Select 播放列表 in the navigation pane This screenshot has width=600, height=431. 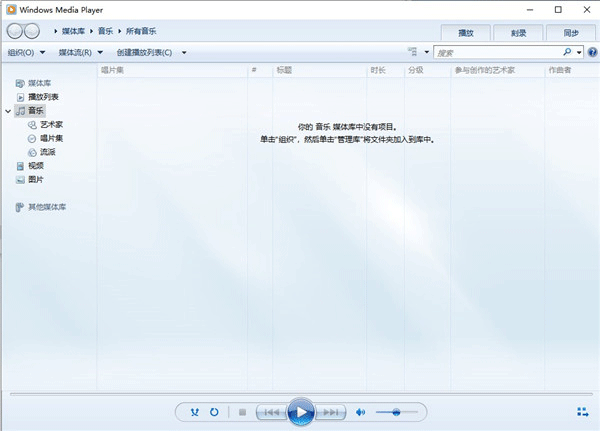(43, 97)
